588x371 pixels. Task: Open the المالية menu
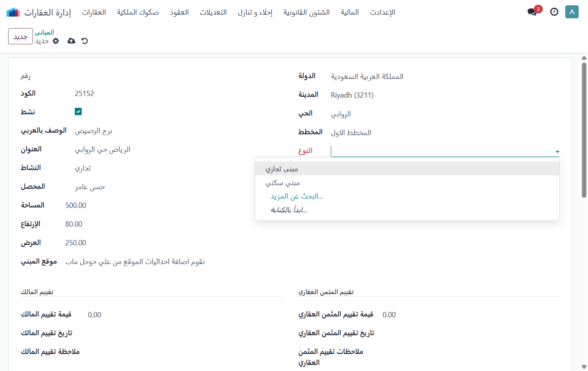coord(350,12)
